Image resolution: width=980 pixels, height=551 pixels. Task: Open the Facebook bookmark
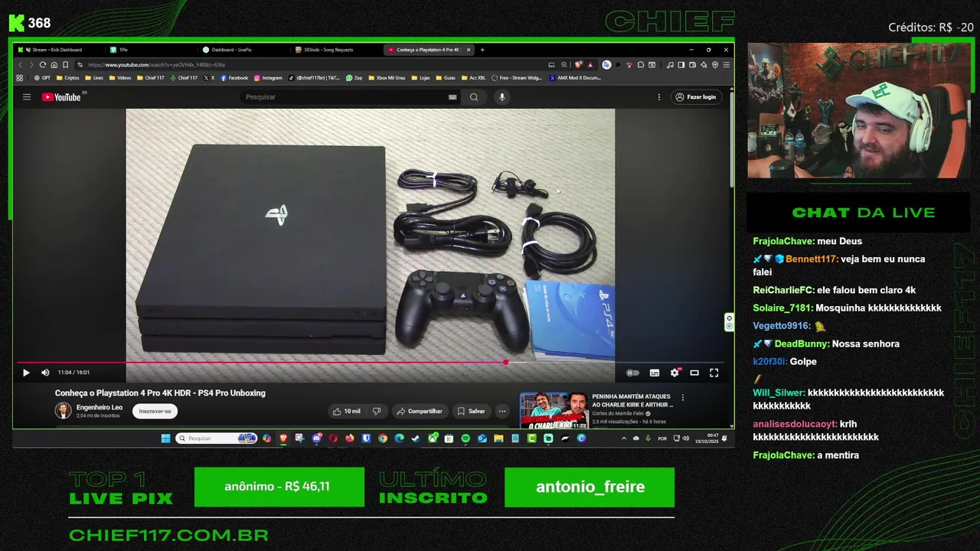tap(235, 78)
